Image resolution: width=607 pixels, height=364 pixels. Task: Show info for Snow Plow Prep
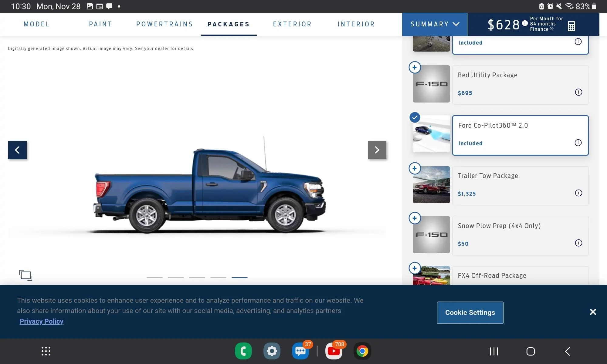[578, 243]
